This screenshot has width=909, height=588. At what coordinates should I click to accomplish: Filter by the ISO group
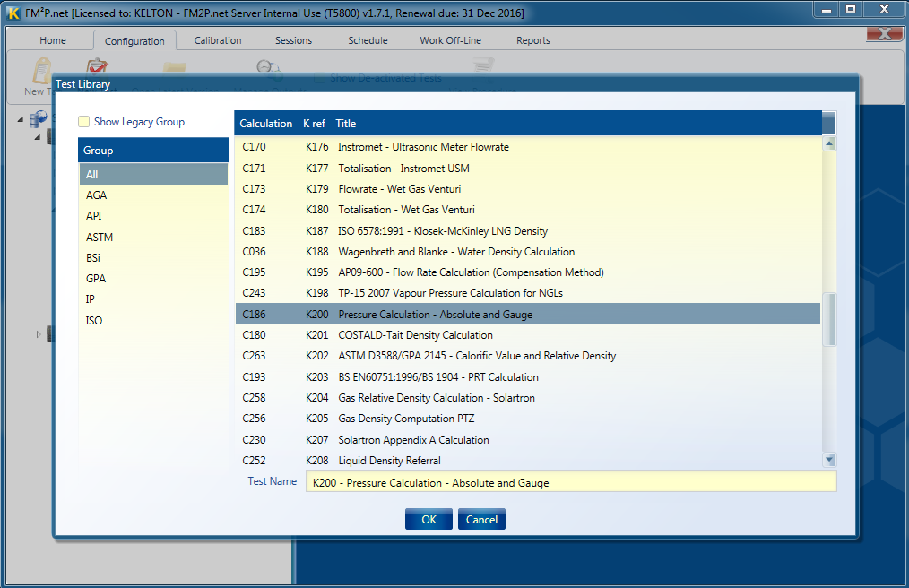153,320
